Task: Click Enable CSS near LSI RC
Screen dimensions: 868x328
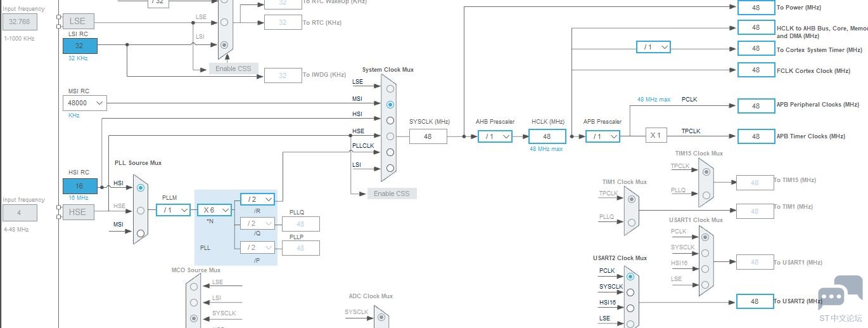Action: [233, 69]
